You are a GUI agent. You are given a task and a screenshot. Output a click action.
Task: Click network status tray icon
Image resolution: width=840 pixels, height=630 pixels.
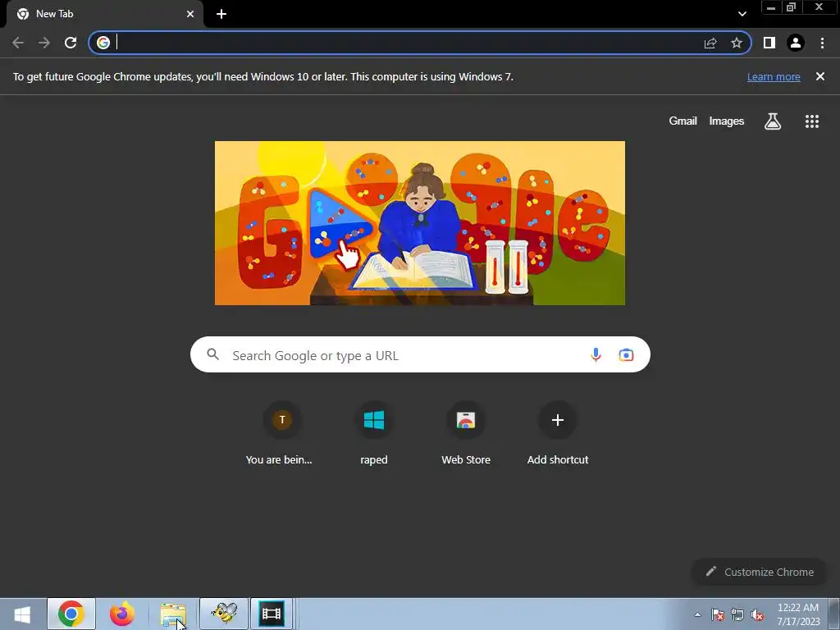pyautogui.click(x=737, y=614)
